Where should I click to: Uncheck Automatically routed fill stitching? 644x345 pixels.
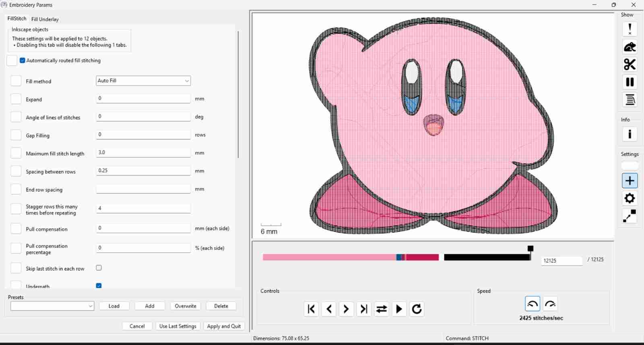[x=23, y=60]
